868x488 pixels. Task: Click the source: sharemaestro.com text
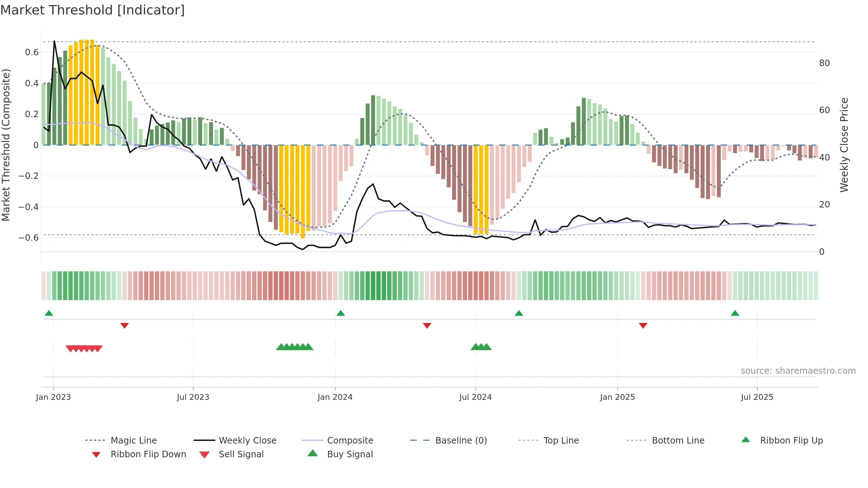coord(798,371)
